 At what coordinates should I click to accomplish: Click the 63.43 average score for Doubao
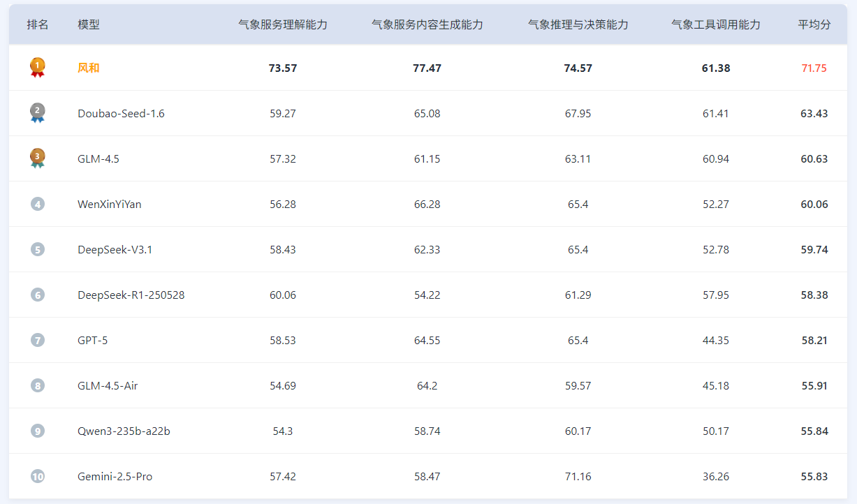pyautogui.click(x=814, y=113)
